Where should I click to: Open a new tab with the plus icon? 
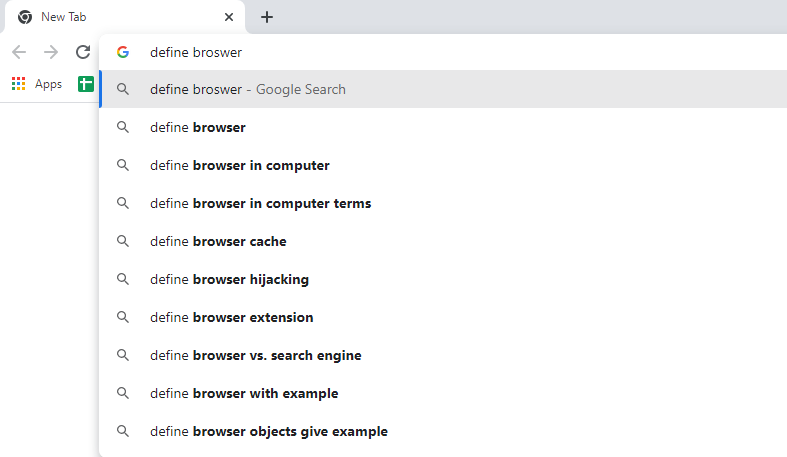tap(267, 18)
